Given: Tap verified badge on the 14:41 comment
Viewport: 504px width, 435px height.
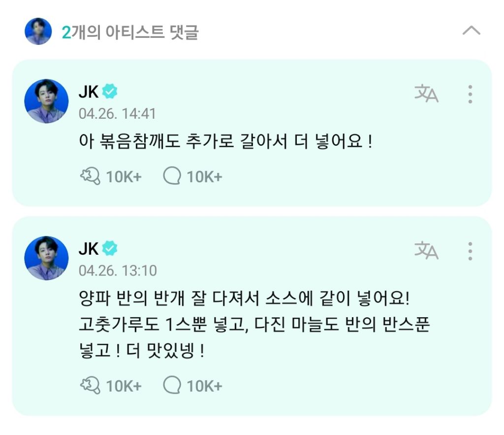Looking at the screenshot, I should pyautogui.click(x=110, y=92).
